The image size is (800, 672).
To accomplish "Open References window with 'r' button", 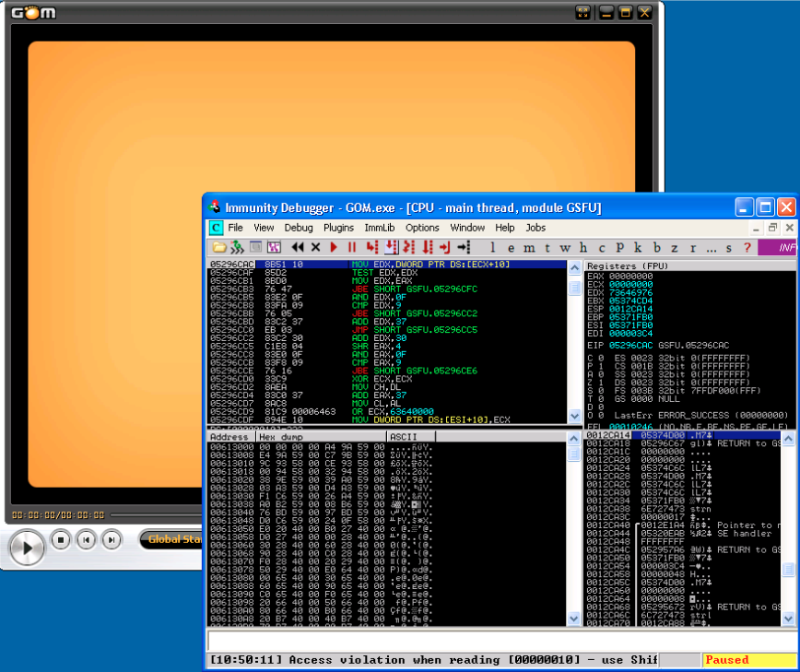I will click(693, 248).
